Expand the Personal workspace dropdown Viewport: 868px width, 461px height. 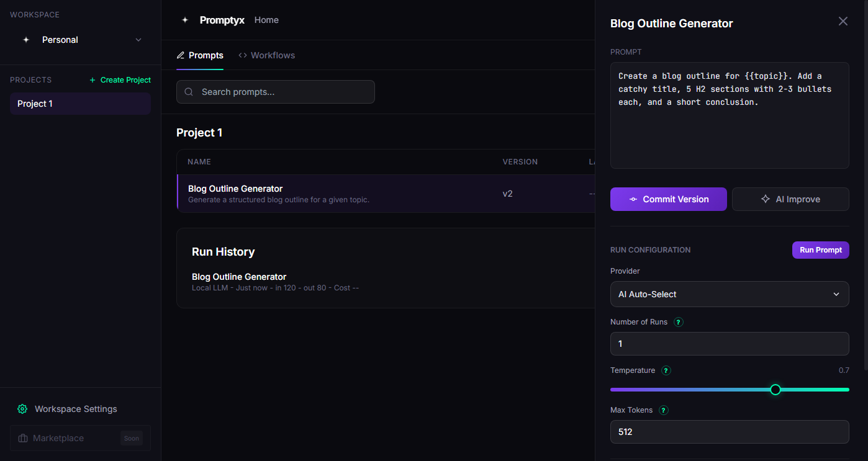(x=138, y=40)
